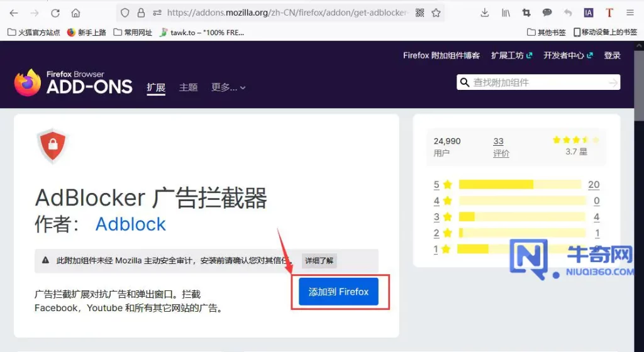Go back to the previous page
The width and height of the screenshot is (644, 352).
click(14, 13)
